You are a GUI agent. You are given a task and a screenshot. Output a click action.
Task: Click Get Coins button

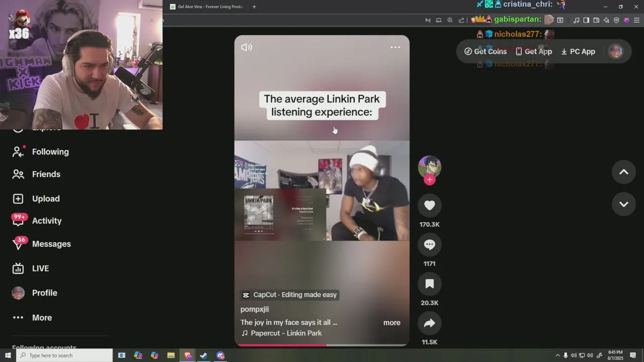[486, 51]
